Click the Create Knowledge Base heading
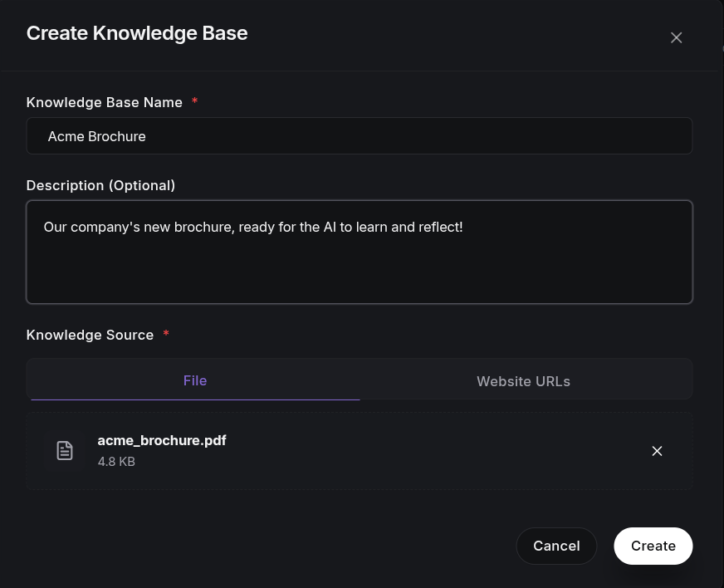The height and width of the screenshot is (588, 724). click(x=137, y=33)
